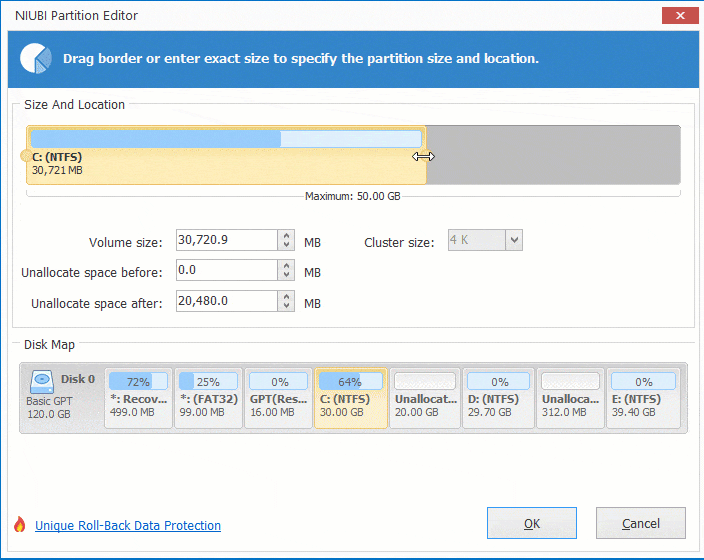Grab the right border resize handle of C:

point(426,155)
